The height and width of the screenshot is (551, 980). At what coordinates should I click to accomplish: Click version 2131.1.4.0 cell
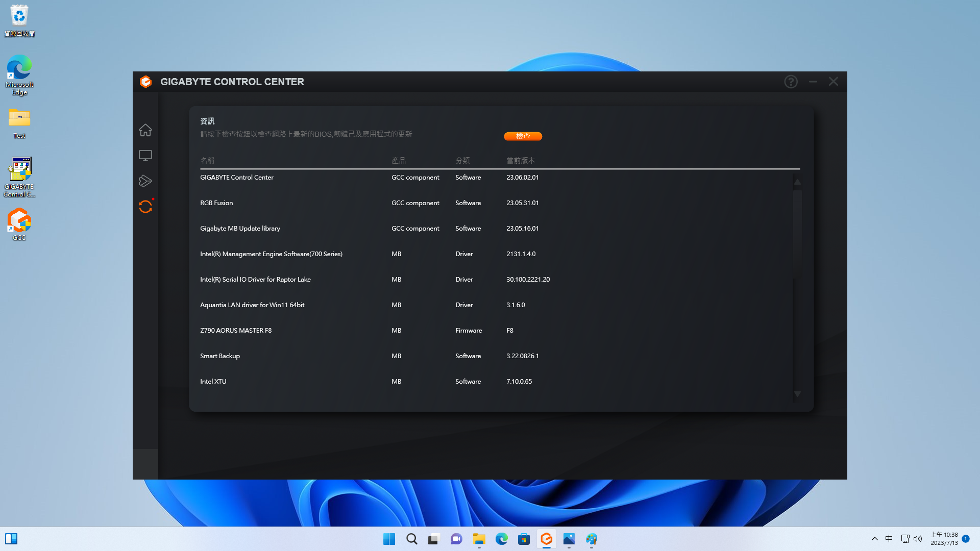click(521, 254)
